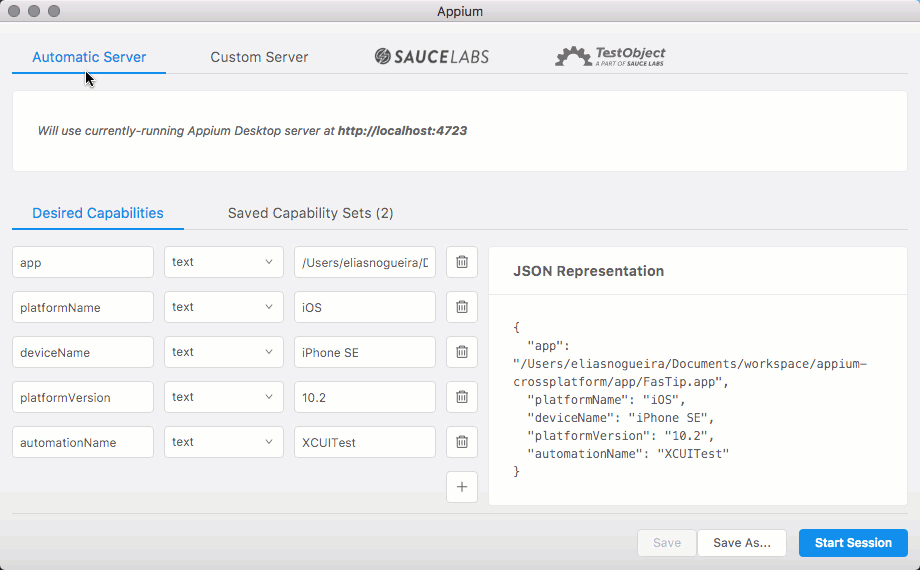Click the Start Session button

853,543
